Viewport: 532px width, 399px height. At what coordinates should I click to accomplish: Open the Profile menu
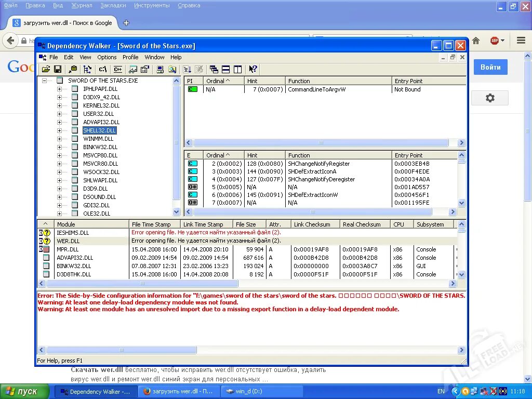click(x=130, y=57)
